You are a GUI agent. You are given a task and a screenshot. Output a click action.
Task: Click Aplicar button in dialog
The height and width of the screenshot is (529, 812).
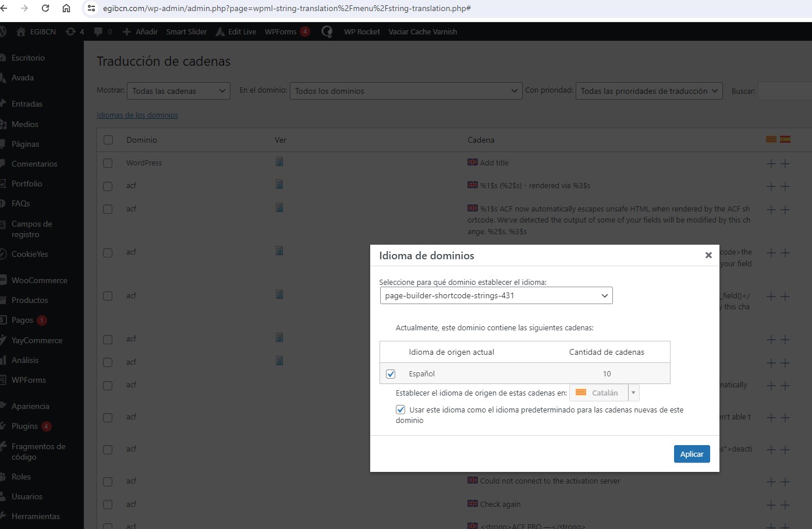(x=692, y=454)
